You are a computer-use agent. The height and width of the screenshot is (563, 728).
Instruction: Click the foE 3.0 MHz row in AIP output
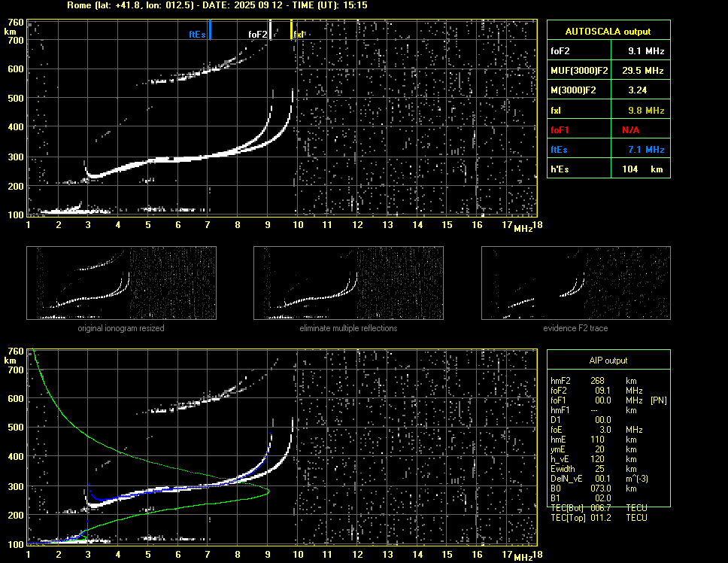pos(596,430)
